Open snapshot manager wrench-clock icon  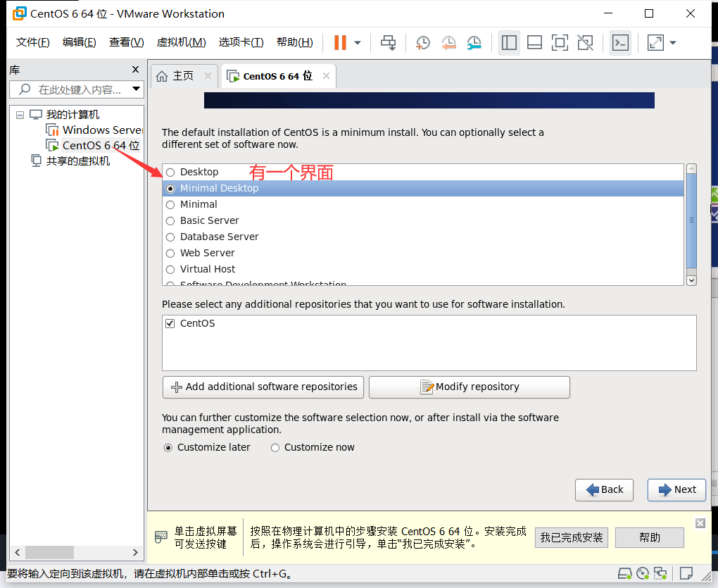click(474, 42)
